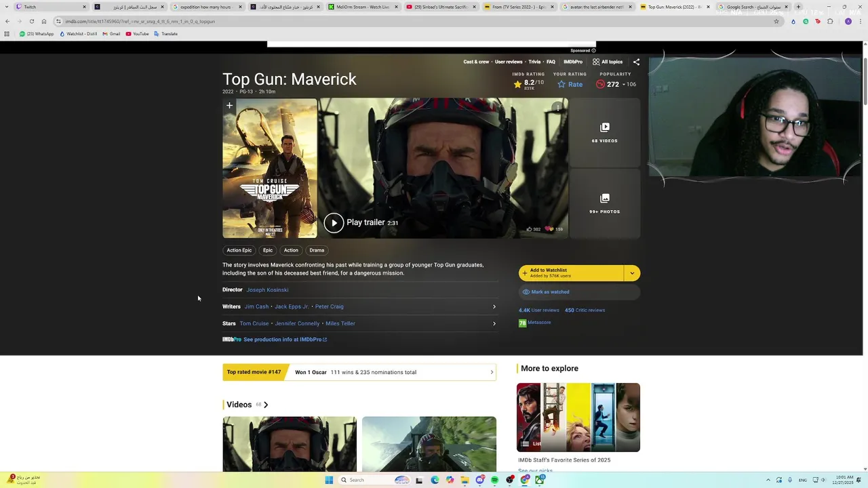868x488 pixels.
Task: Open Staff's Favorite Series of 2025 image
Action: tap(578, 418)
